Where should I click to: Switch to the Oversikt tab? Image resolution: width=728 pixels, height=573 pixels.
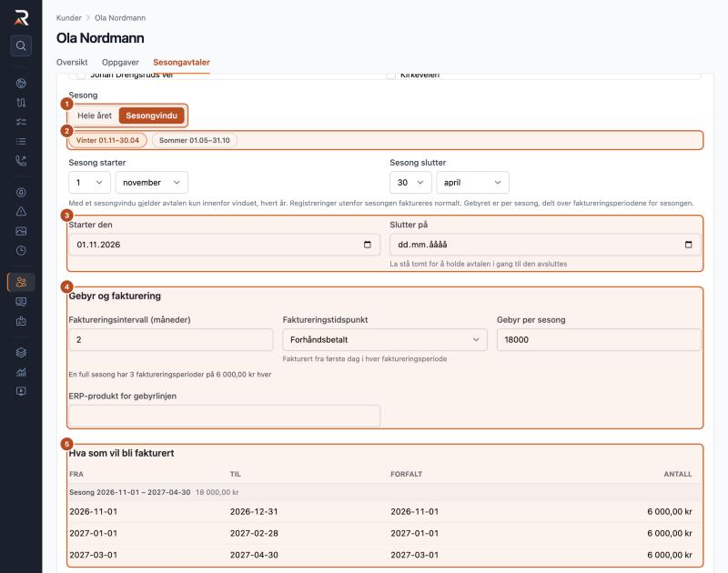(x=72, y=62)
